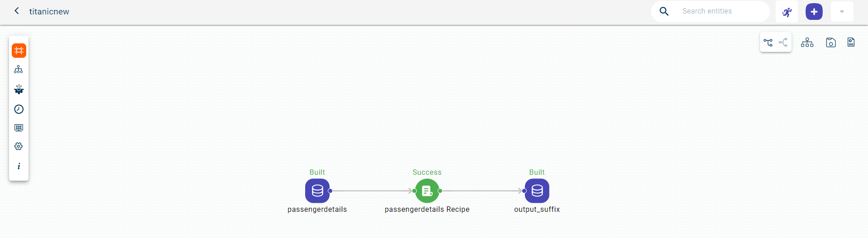The height and width of the screenshot is (238, 868).
Task: Select the passengerdetails dataset node
Action: [x=317, y=191]
